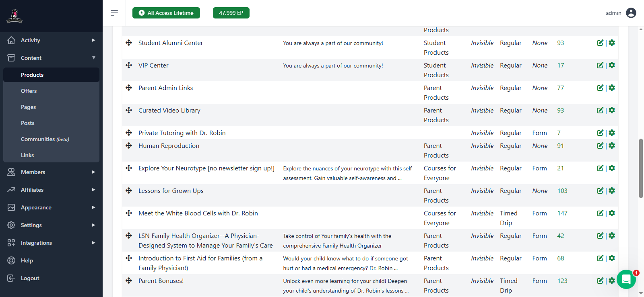644x297 pixels.
Task: Expand the Integrations menu arrow
Action: 93,243
